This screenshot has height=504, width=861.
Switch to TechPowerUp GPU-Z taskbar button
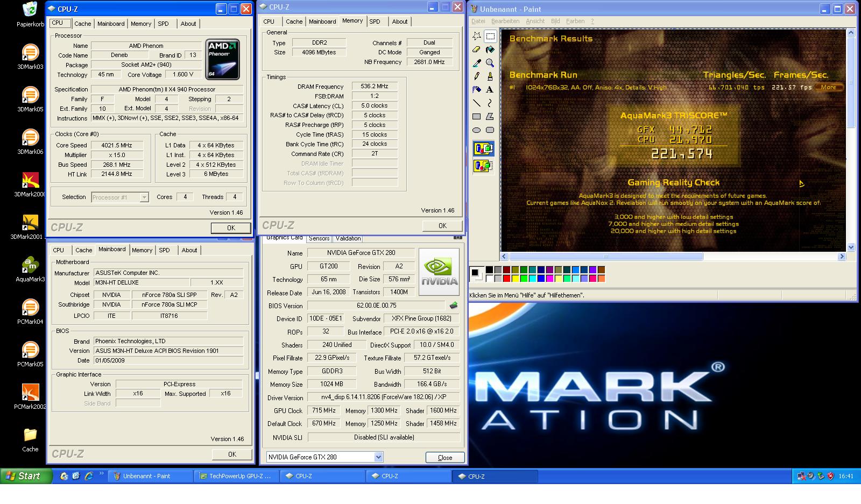tap(237, 476)
